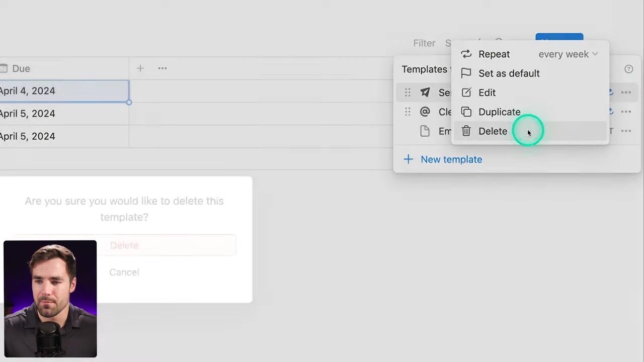The width and height of the screenshot is (644, 362).
Task: Click the New template link
Action: [x=451, y=159]
